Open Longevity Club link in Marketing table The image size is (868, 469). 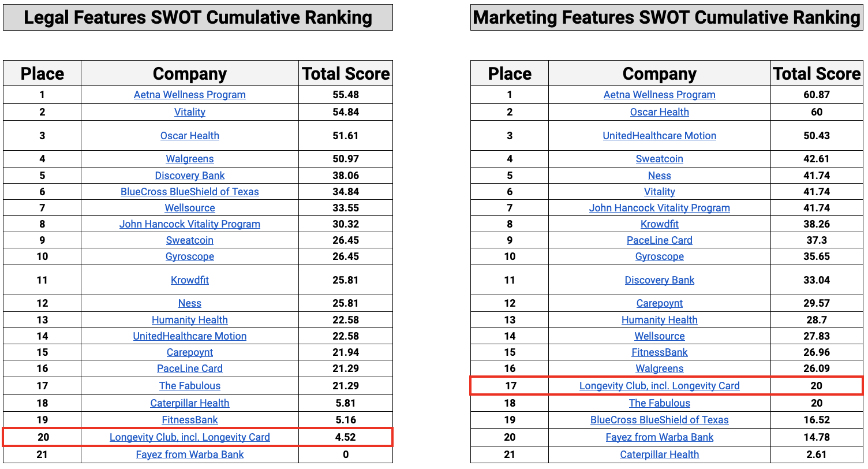[659, 386]
